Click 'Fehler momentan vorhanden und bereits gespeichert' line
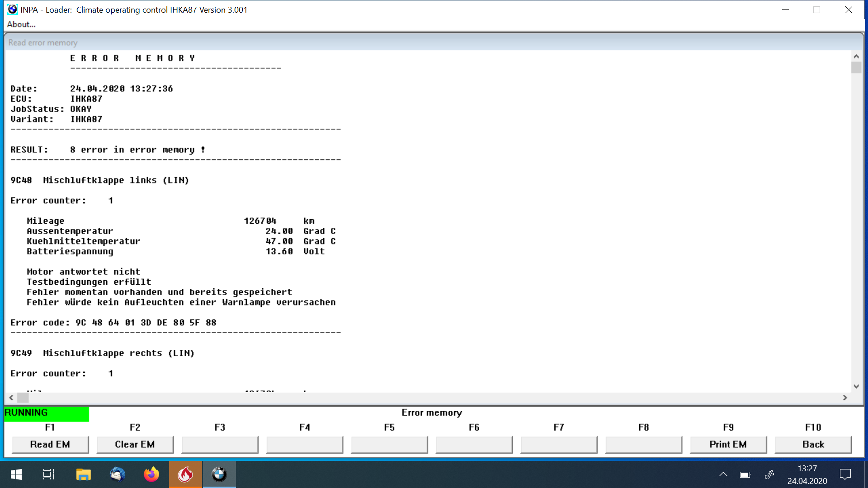 (160, 292)
